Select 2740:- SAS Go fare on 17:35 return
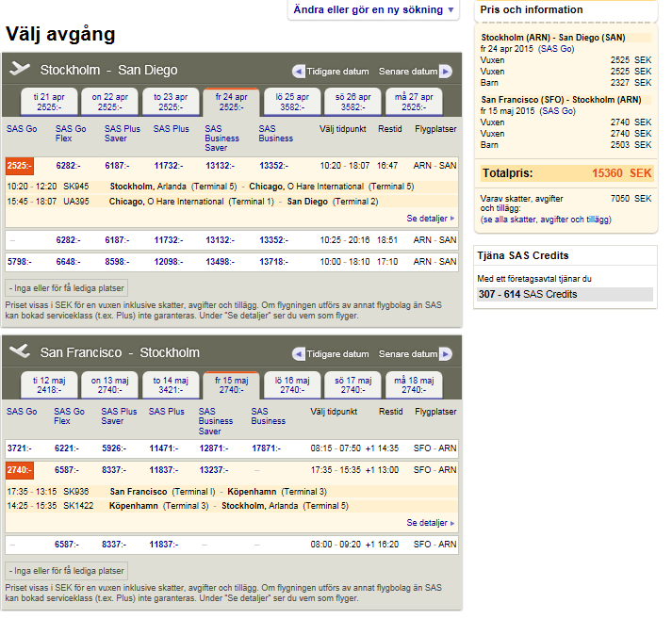Screen dimensions: 672x619 (20, 470)
